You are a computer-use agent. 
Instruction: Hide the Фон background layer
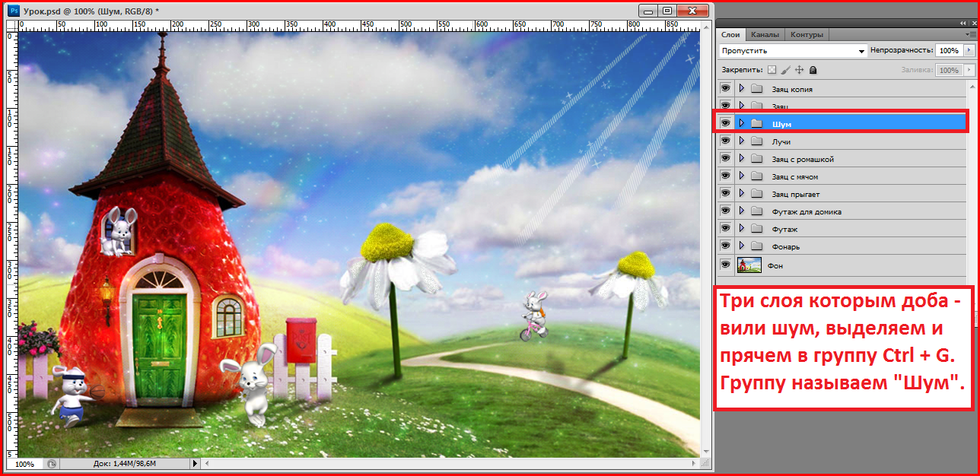tap(725, 265)
